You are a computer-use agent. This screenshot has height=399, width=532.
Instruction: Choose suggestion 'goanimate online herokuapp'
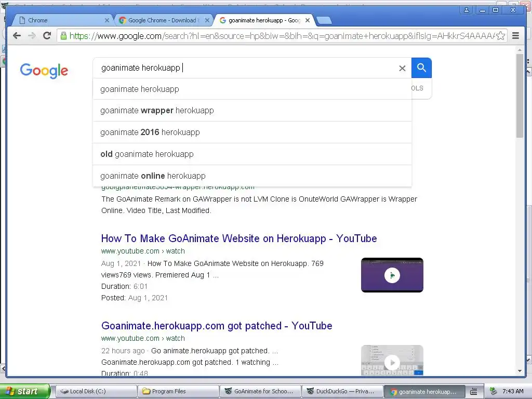pos(252,176)
